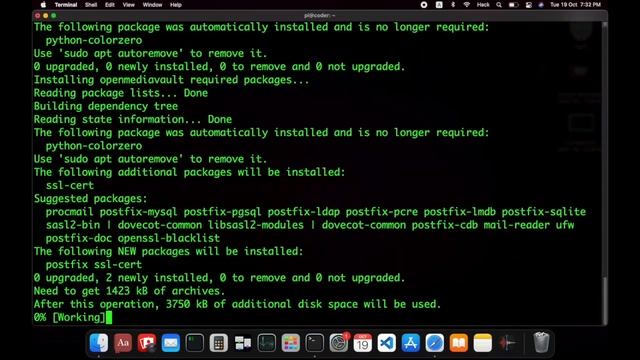Open Books from the Dock

coord(459,343)
